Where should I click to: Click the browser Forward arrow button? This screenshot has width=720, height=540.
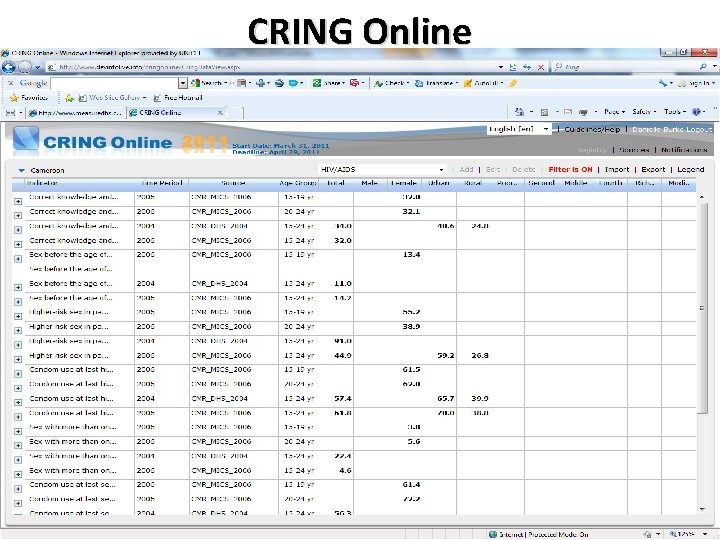tap(24, 67)
